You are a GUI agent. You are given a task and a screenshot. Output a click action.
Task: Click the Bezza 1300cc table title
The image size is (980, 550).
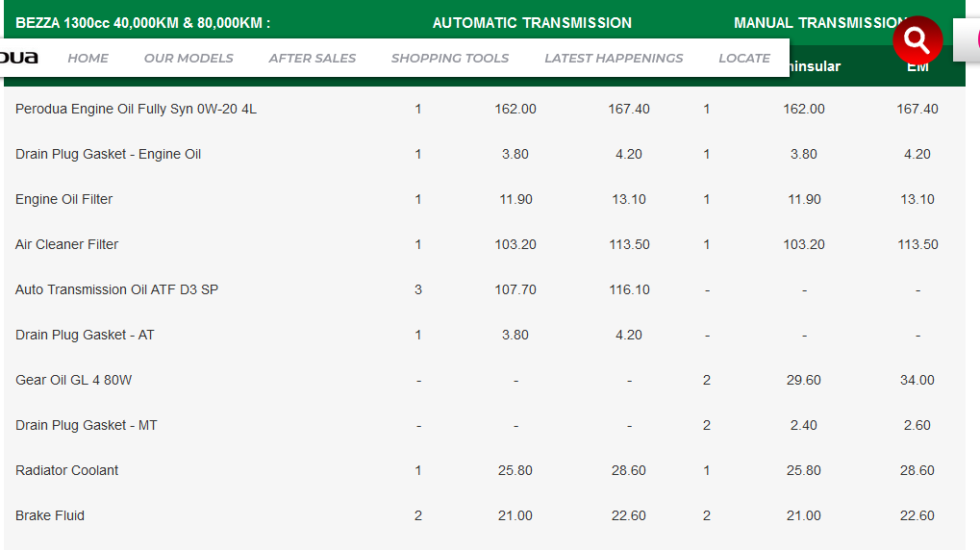[x=142, y=23]
